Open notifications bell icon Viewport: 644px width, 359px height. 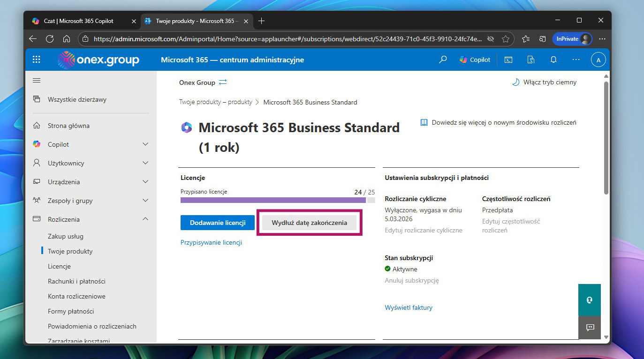pos(553,60)
